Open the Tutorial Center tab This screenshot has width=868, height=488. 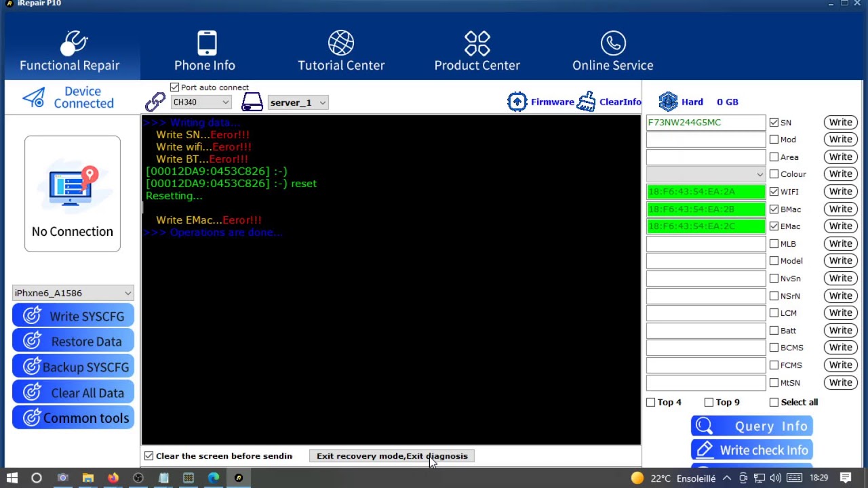coord(341,52)
